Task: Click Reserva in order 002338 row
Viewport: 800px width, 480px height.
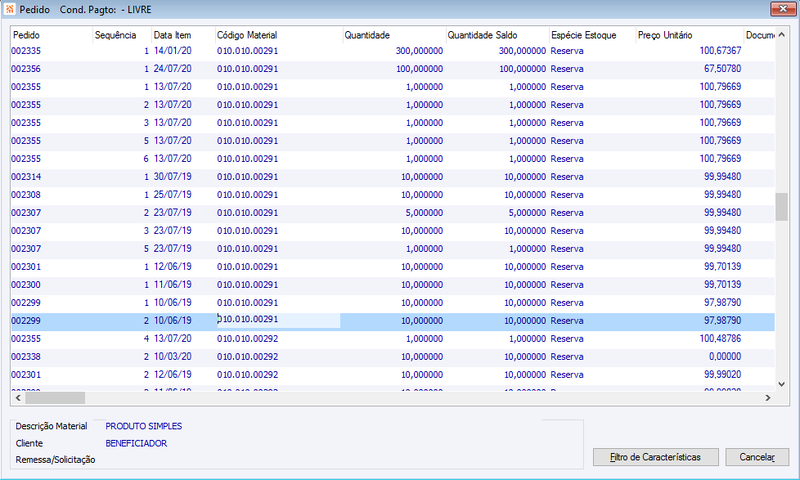Action: (x=567, y=357)
